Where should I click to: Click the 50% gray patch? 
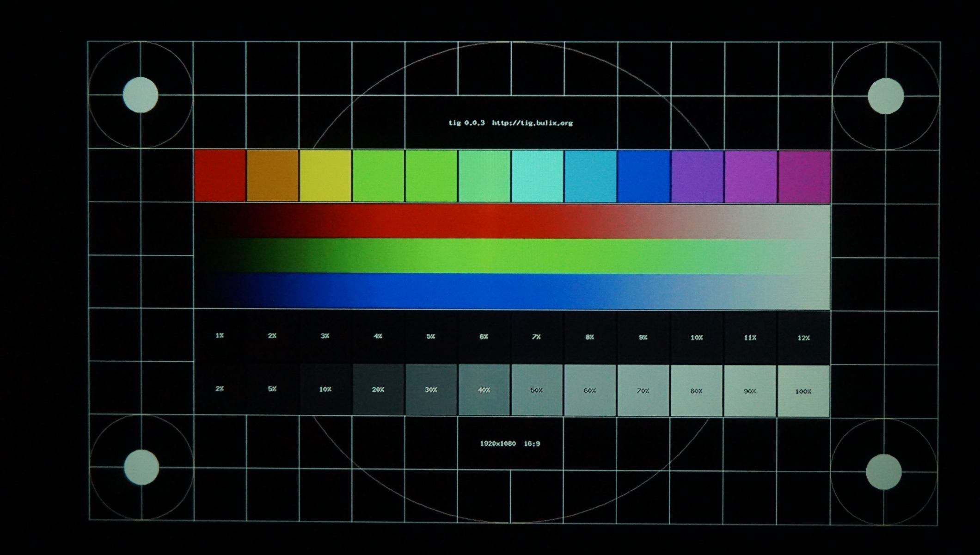[x=537, y=390]
